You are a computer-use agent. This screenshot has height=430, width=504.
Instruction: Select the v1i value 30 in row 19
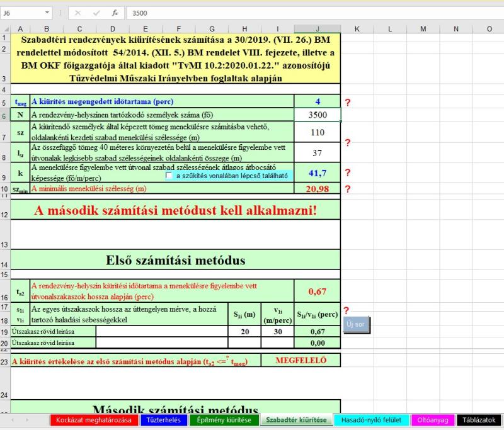pyautogui.click(x=278, y=331)
